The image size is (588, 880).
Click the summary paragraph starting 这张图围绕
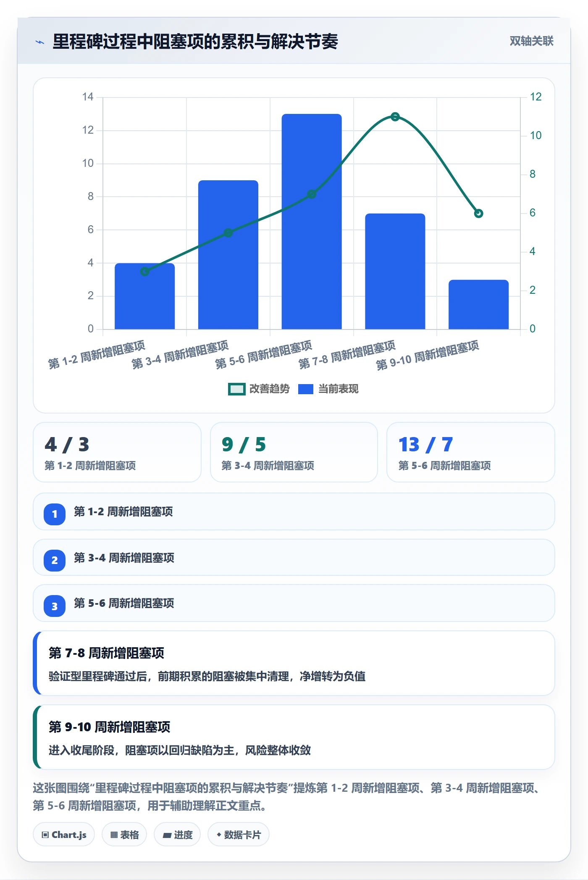pos(288,797)
